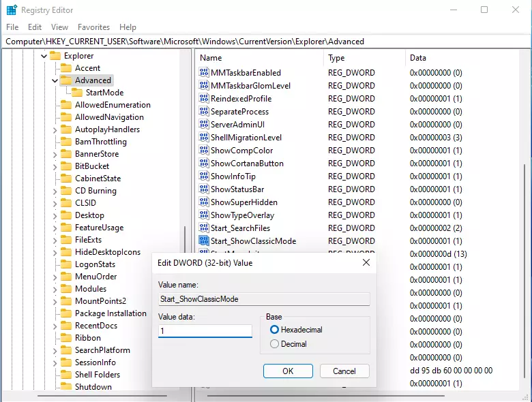This screenshot has width=532, height=402.
Task: Collapse the Explorer tree node
Action: coord(44,56)
